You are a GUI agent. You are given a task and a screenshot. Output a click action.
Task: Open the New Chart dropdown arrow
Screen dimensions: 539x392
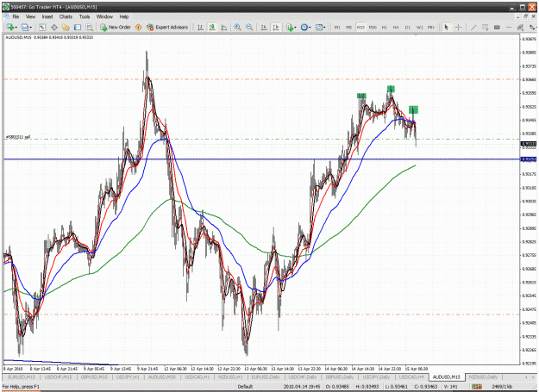[16, 27]
